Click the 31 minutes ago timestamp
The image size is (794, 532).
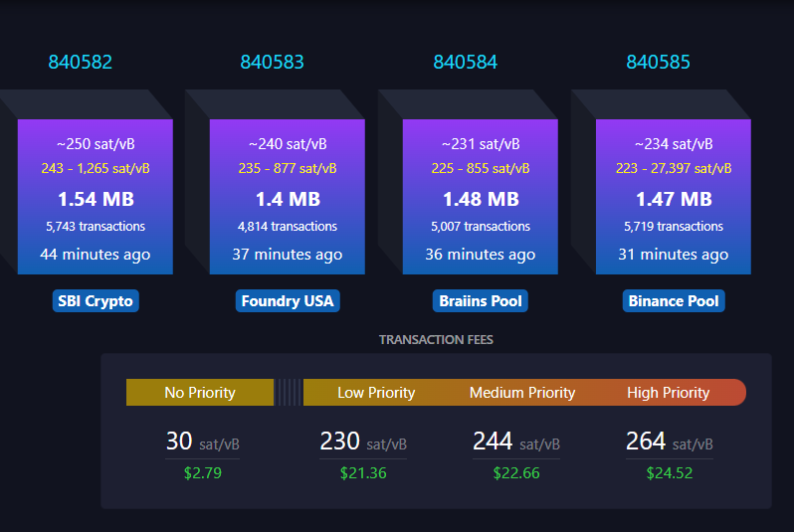coord(674,255)
